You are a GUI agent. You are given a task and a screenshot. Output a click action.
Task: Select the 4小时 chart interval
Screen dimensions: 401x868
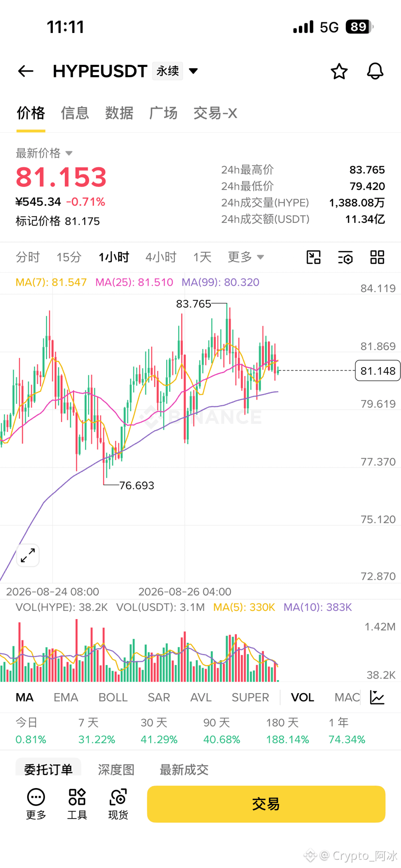pos(161,257)
